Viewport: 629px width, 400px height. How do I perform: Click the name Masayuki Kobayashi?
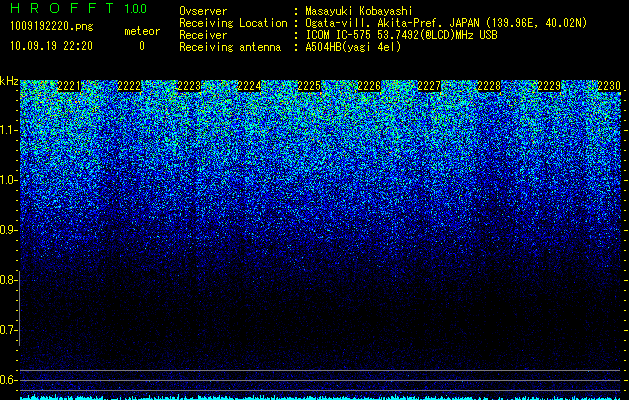359,11
